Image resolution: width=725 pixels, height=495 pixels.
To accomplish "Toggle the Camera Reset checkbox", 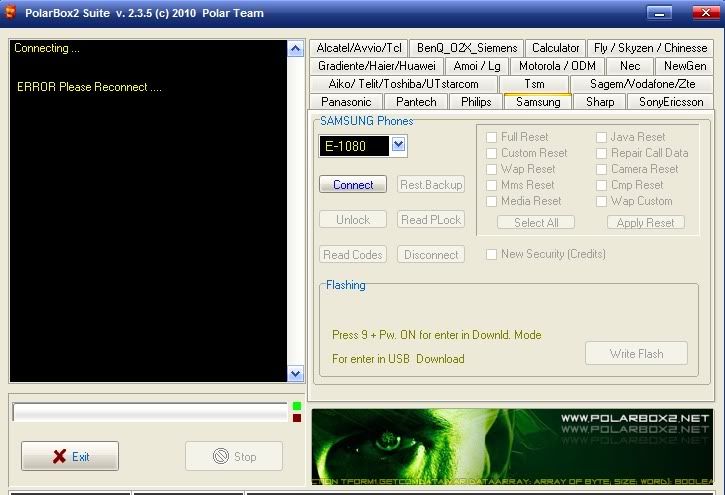I will click(601, 169).
